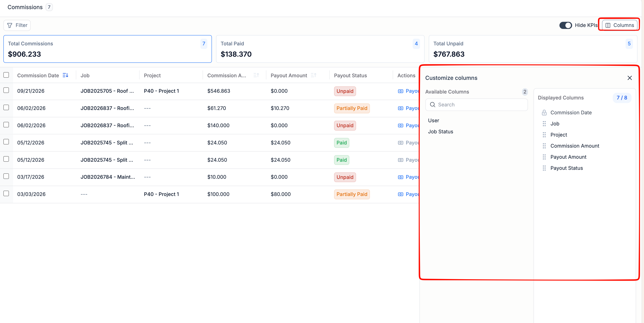
Task: Open JOB2026784 - Maint job link
Action: tap(108, 177)
